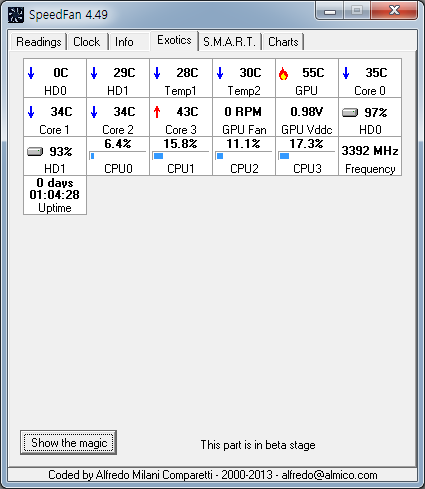Click the 6.4% CPU0 usage value
Image resolution: width=425 pixels, height=489 pixels.
(118, 144)
